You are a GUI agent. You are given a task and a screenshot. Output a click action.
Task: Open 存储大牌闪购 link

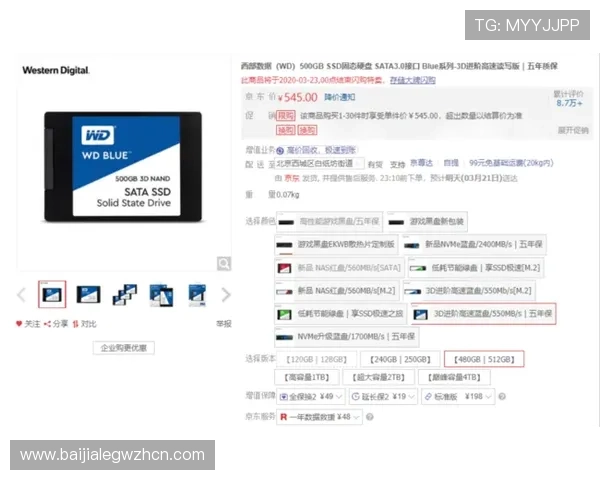[412, 80]
